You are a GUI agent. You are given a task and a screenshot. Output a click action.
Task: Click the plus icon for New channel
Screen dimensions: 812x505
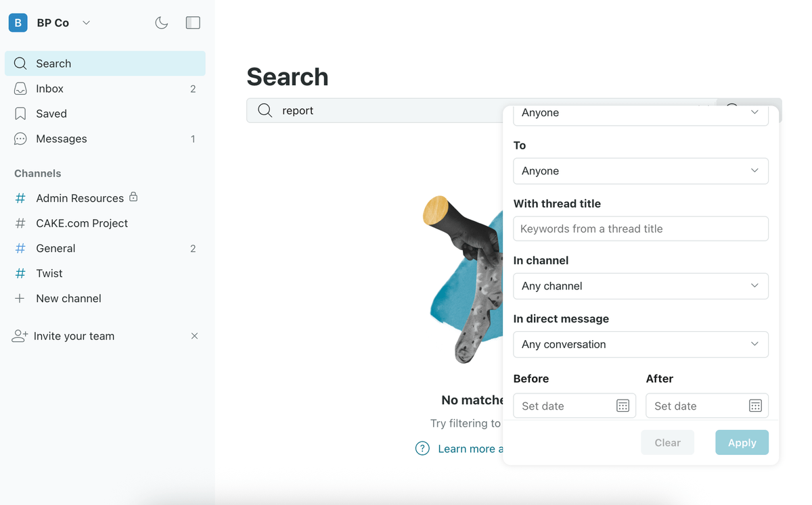click(20, 298)
